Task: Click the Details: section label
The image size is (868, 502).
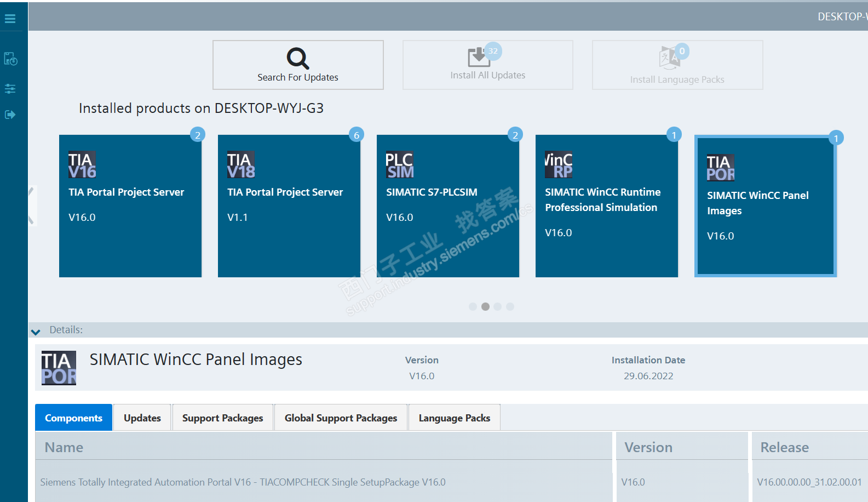Action: tap(66, 330)
